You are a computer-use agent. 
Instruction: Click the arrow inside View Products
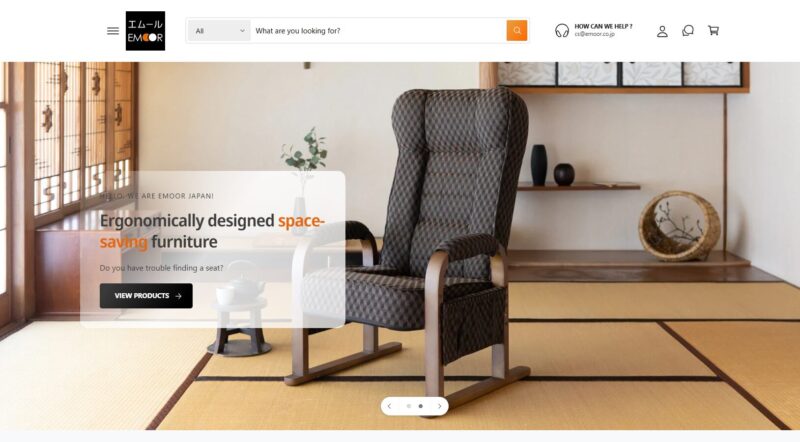coord(178,296)
